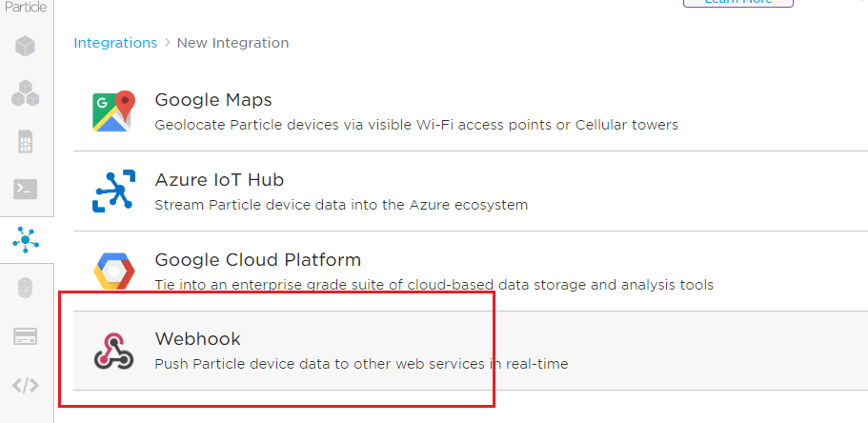Click the Webhook logo icon

(113, 350)
